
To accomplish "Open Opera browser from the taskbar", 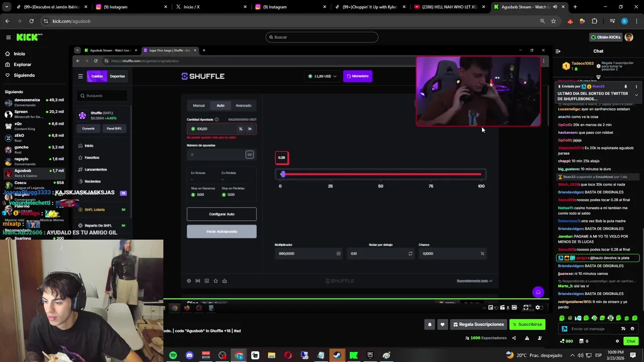I will (x=288, y=355).
